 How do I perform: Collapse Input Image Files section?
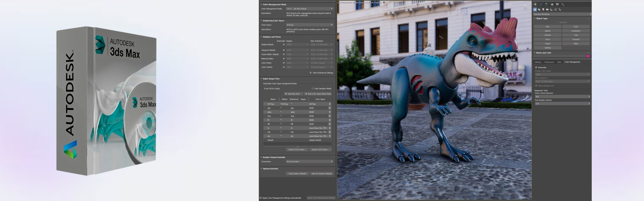(261, 79)
